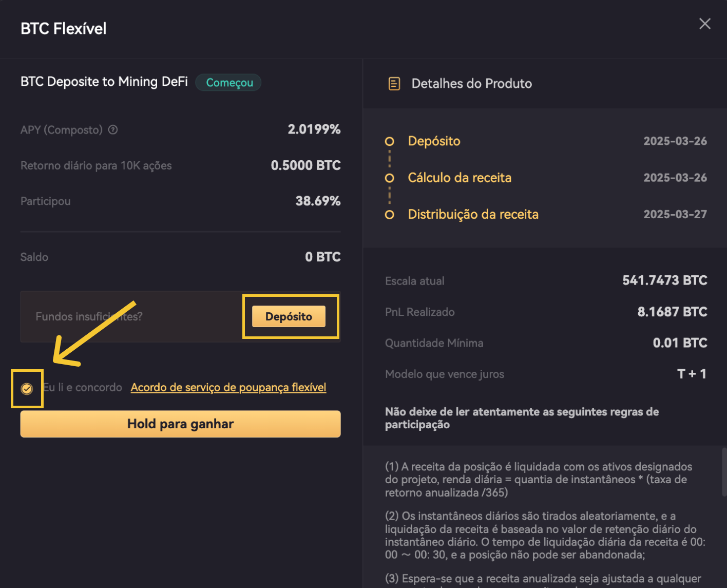This screenshot has height=588, width=727.
Task: Click the Hold para ganhar button
Action: pyautogui.click(x=181, y=424)
